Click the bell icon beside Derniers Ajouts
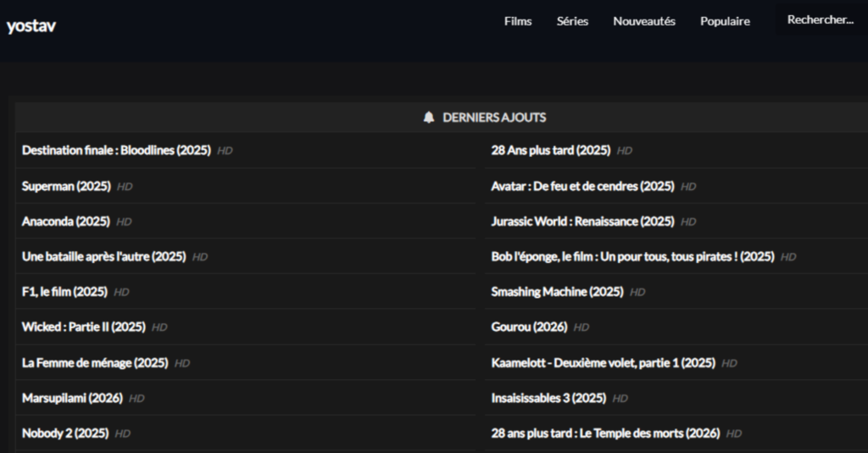The image size is (868, 453). (x=429, y=118)
